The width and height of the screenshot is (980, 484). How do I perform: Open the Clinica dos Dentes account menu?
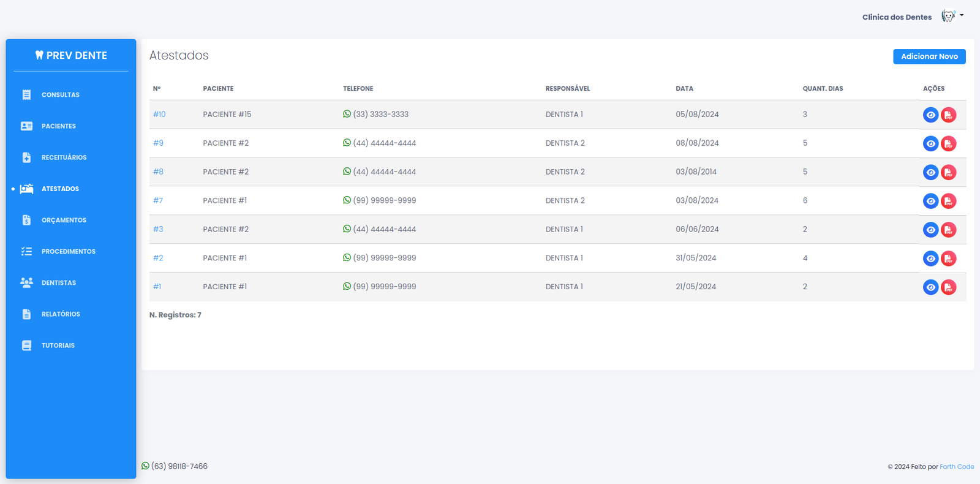tap(897, 17)
